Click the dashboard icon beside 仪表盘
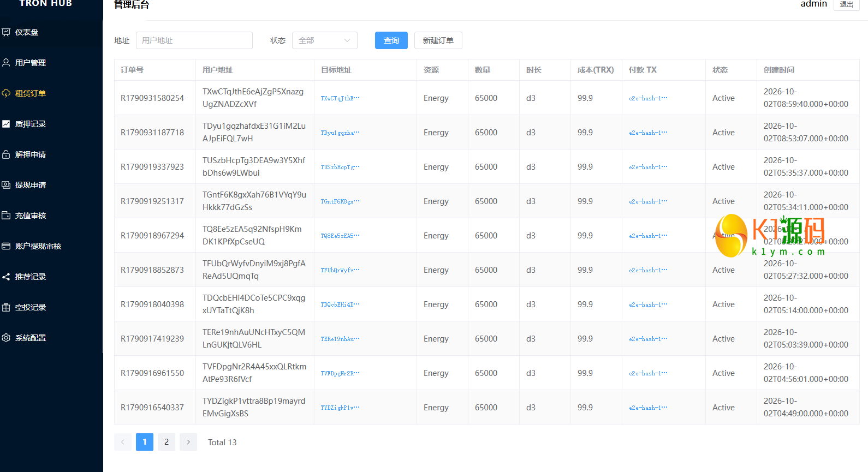 click(6, 32)
